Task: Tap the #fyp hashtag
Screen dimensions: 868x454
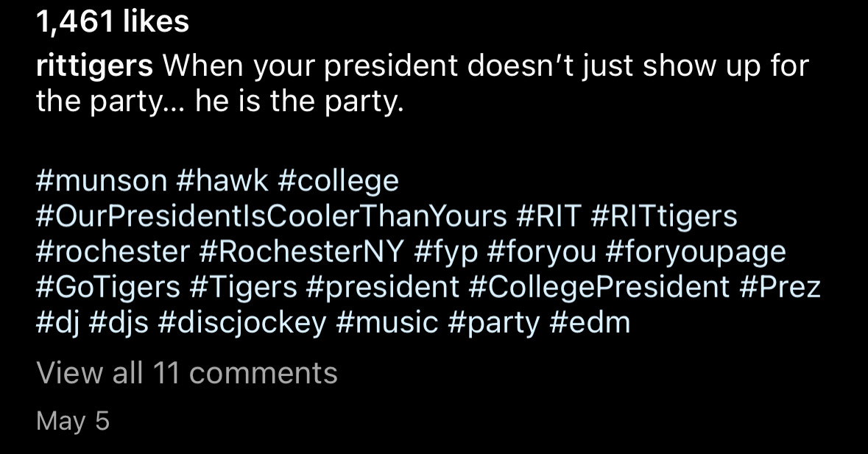Action: coord(446,252)
